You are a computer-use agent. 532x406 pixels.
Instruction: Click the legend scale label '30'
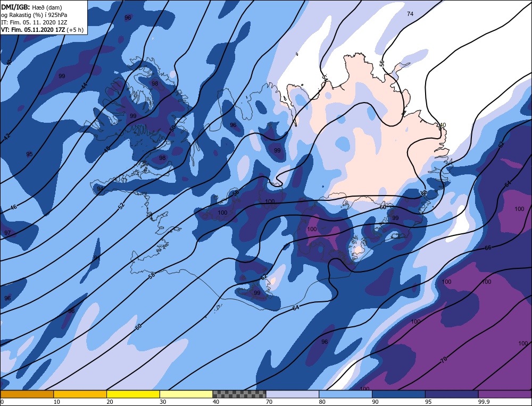click(163, 402)
